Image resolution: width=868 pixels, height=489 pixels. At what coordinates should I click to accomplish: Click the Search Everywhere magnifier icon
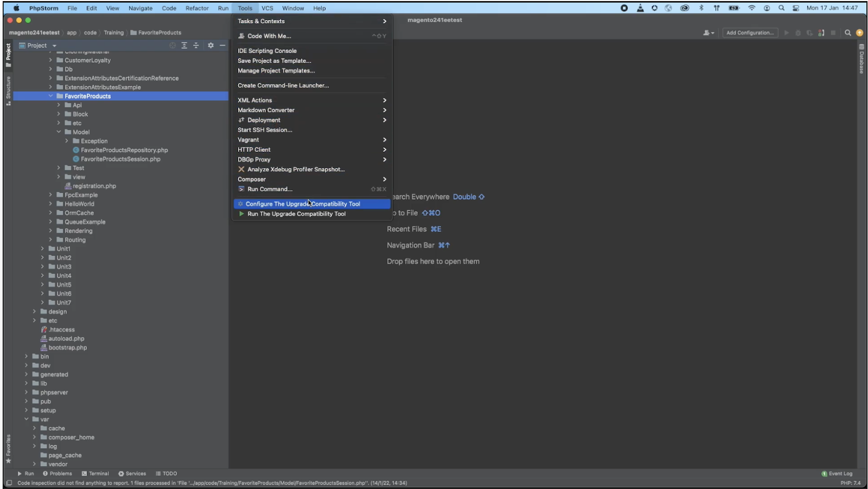click(x=847, y=33)
